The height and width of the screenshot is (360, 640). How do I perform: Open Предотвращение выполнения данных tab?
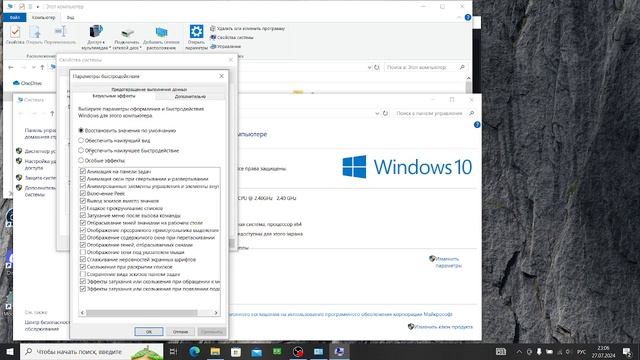pyautogui.click(x=149, y=89)
